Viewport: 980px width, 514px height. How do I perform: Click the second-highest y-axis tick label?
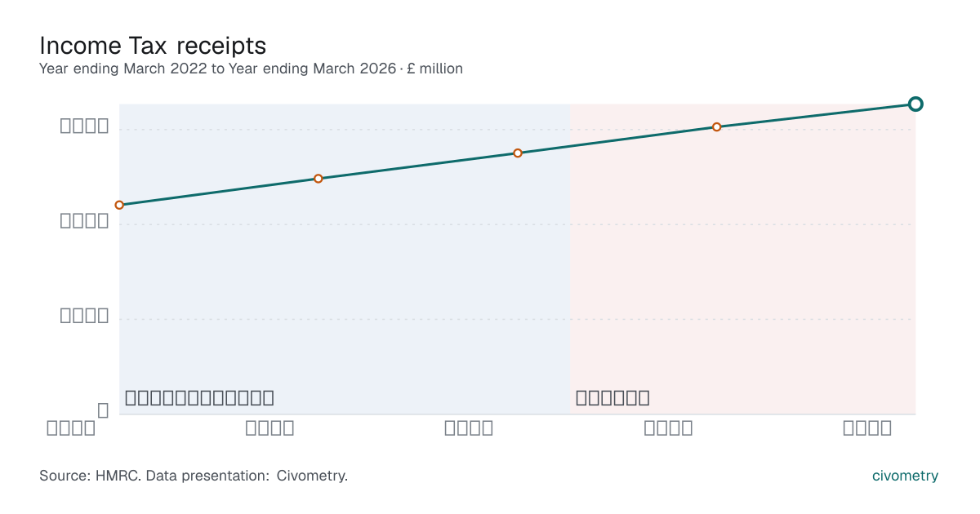(84, 221)
